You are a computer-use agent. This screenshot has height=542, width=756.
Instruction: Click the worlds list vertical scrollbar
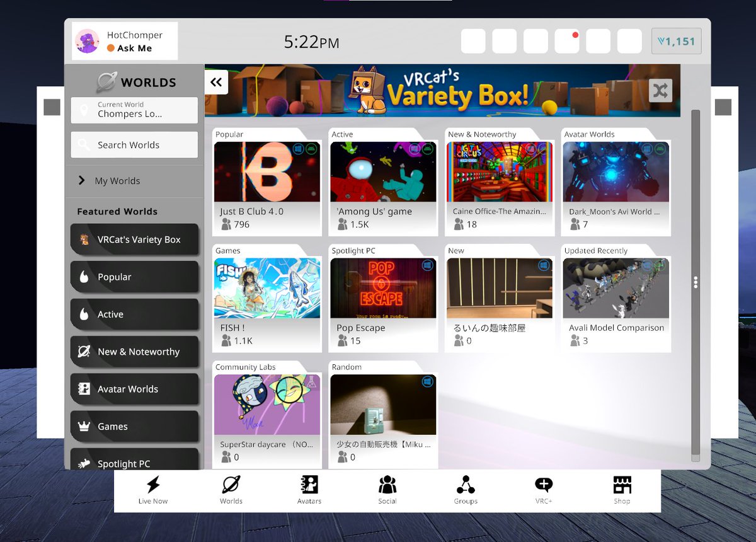click(696, 285)
